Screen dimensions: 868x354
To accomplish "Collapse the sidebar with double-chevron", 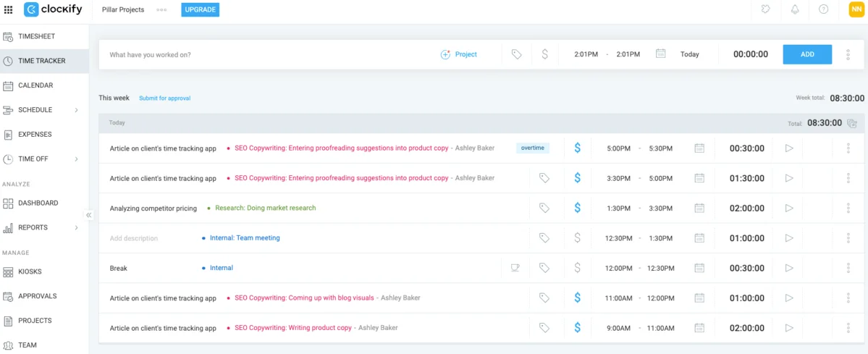I will (88, 215).
